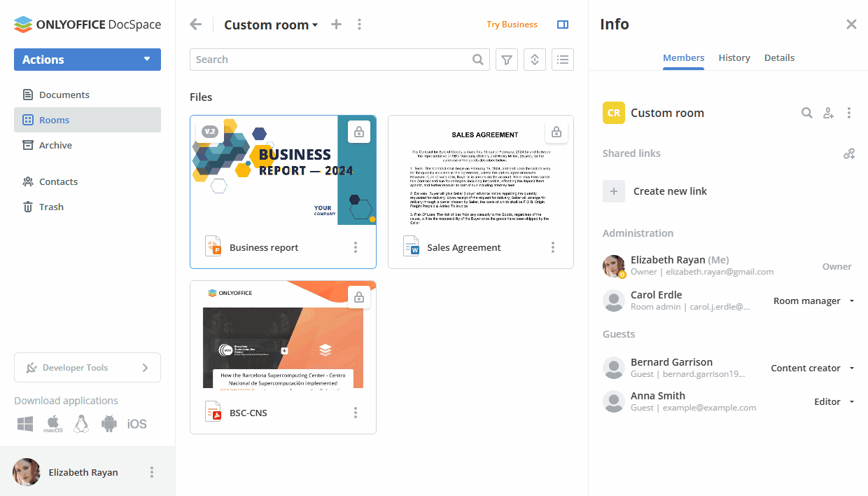Go back using the arrow beside Custom room

coord(196,25)
